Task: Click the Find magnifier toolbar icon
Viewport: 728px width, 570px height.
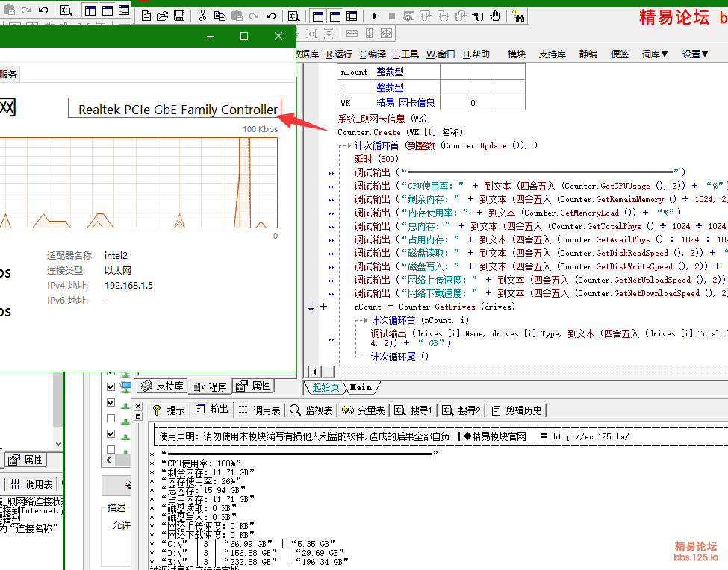Action: (x=293, y=16)
